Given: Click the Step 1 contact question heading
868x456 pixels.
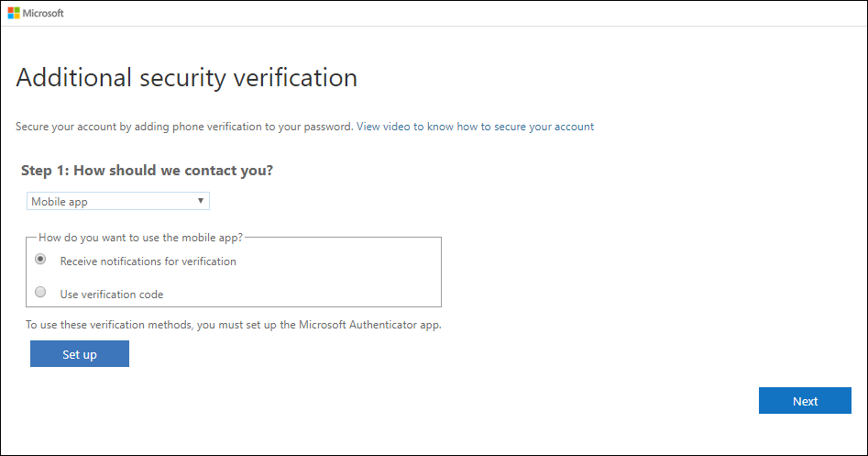Looking at the screenshot, I should [148, 171].
